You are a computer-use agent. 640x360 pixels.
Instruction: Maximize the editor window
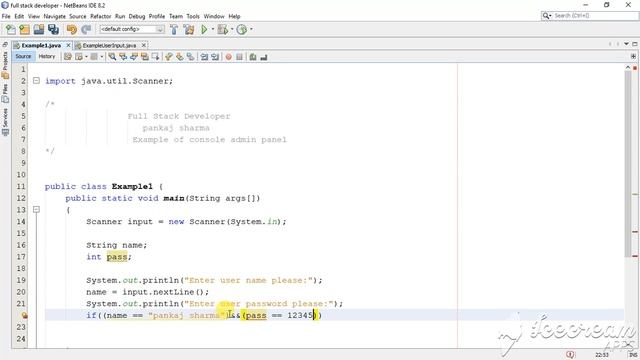634,44
